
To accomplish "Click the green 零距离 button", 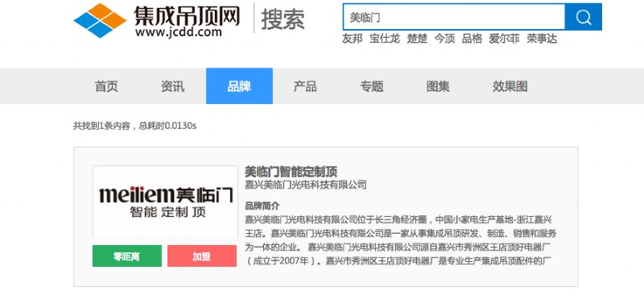I will [127, 256].
